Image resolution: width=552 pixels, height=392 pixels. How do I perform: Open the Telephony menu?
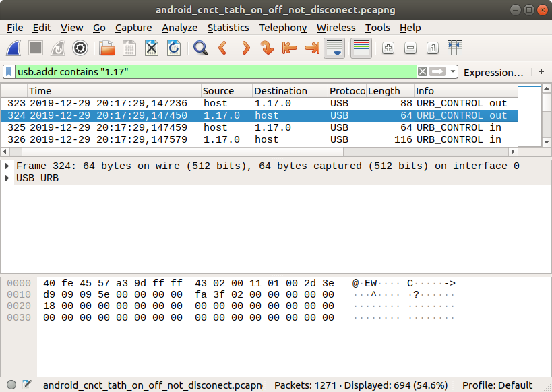(283, 28)
